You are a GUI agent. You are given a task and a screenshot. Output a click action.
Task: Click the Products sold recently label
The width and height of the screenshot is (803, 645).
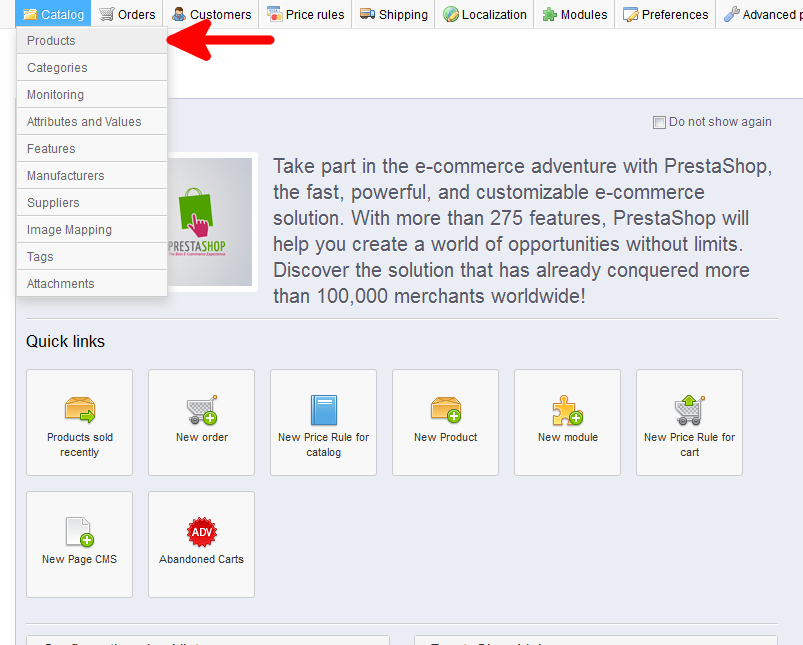tap(80, 445)
